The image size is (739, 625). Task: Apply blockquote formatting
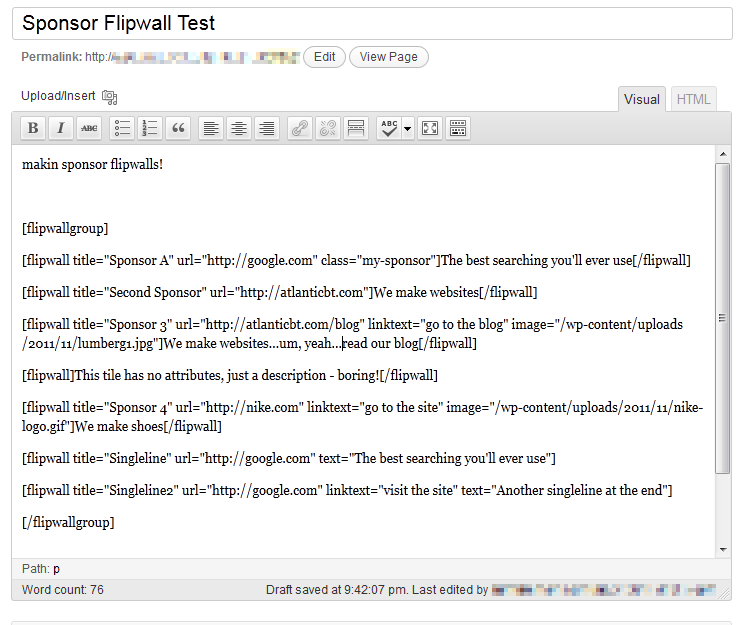178,128
